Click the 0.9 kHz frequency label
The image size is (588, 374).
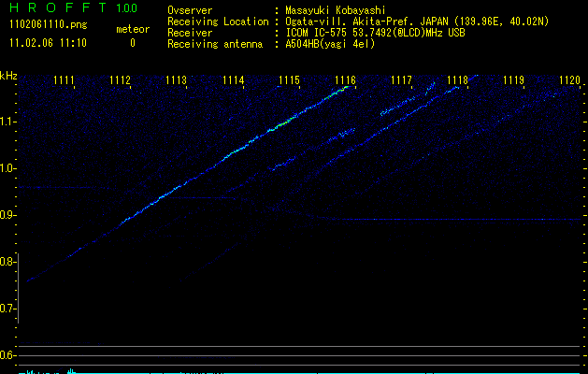click(7, 215)
